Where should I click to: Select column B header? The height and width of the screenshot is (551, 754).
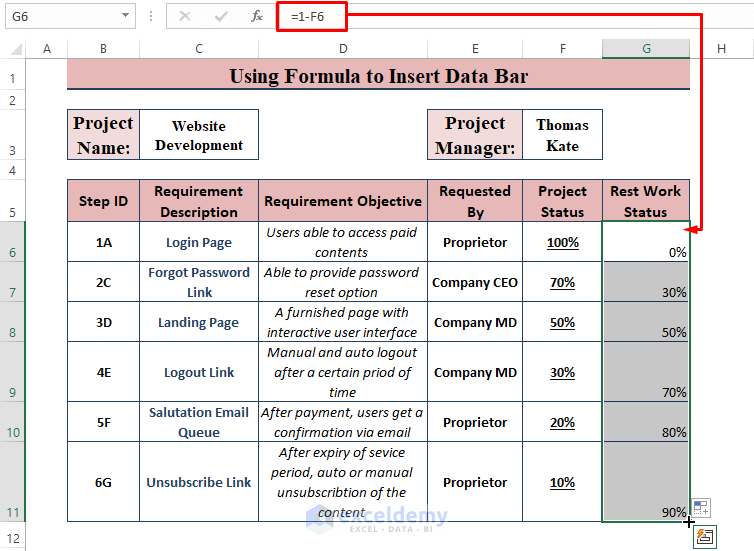(103, 49)
